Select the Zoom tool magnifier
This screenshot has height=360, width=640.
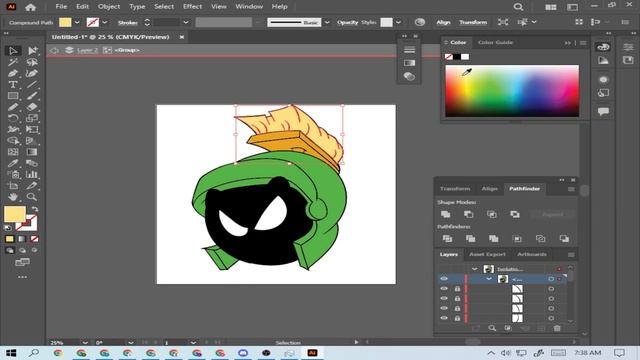coord(32,197)
